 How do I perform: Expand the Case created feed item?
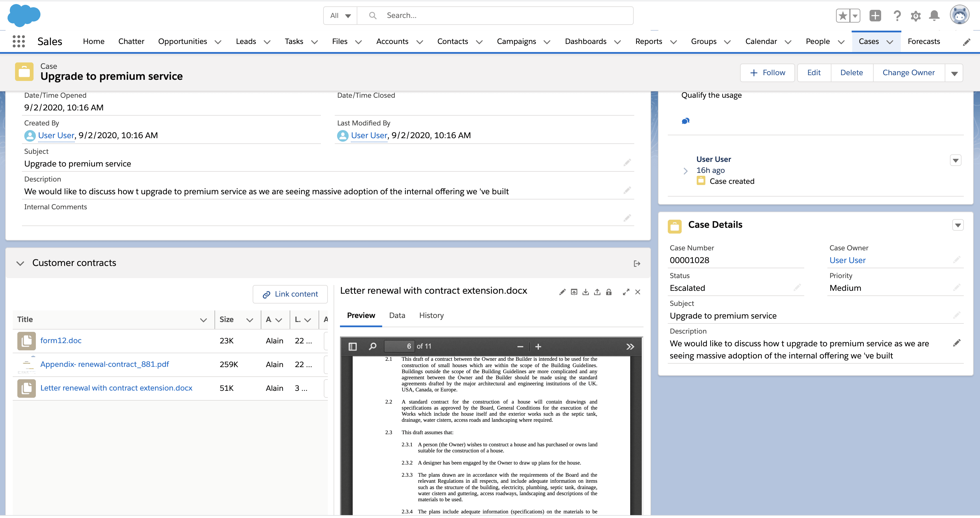click(685, 171)
